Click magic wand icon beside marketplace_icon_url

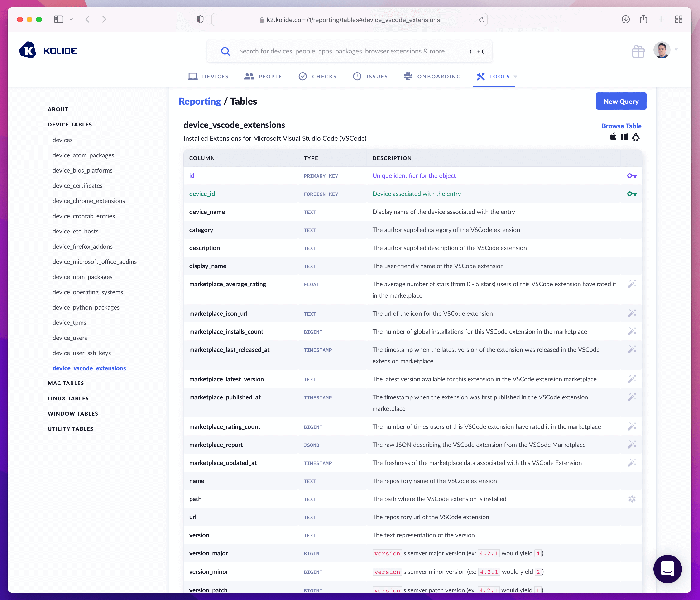(631, 313)
